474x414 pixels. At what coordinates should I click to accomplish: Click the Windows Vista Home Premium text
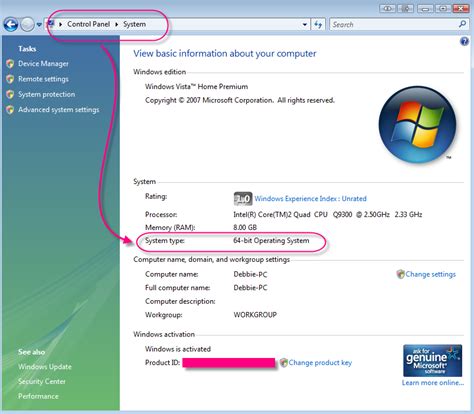196,87
